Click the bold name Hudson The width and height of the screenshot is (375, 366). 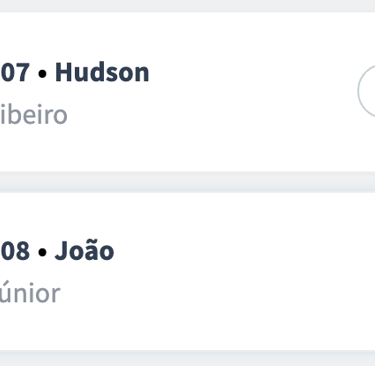click(102, 72)
